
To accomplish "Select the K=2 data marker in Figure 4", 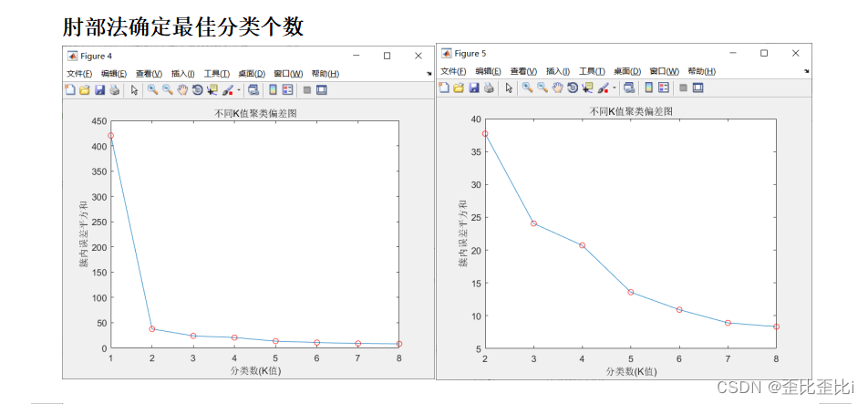I will click(x=152, y=328).
